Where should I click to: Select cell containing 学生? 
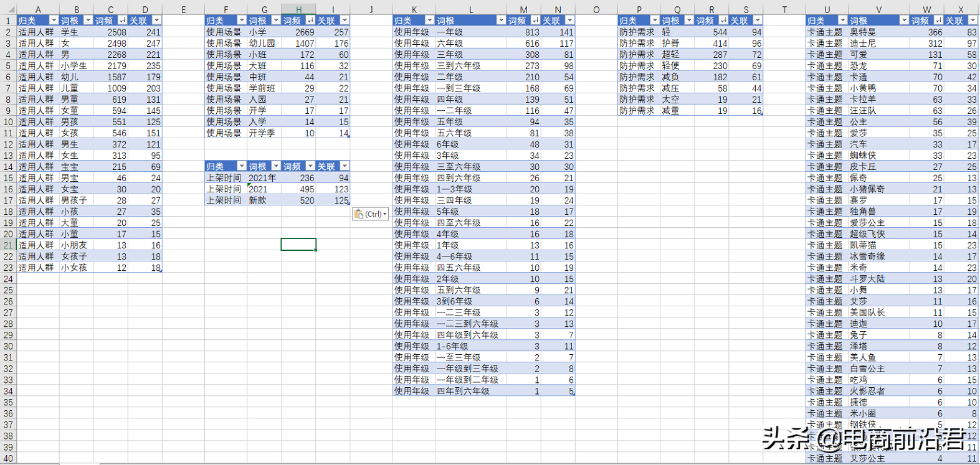pyautogui.click(x=77, y=32)
